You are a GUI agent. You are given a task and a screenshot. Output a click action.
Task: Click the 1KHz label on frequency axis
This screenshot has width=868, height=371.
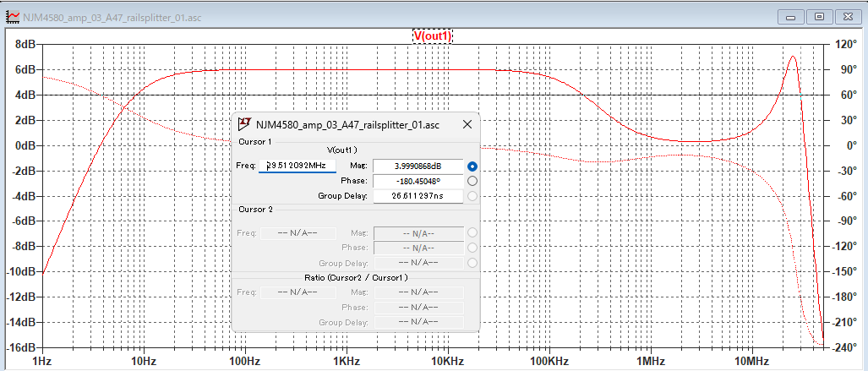coord(346,361)
